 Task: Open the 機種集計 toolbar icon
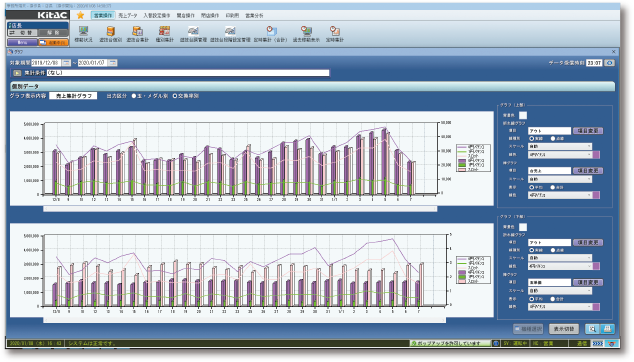click(x=165, y=34)
